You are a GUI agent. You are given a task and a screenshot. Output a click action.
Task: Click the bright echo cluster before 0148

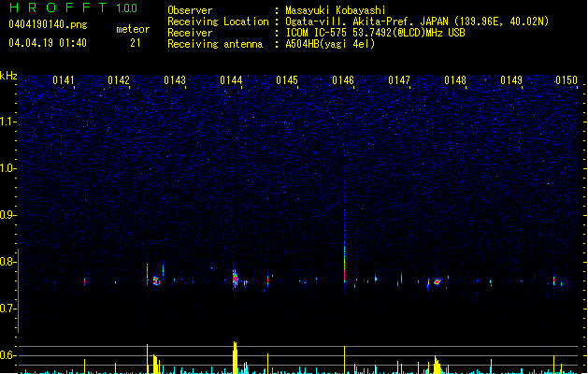(x=437, y=281)
